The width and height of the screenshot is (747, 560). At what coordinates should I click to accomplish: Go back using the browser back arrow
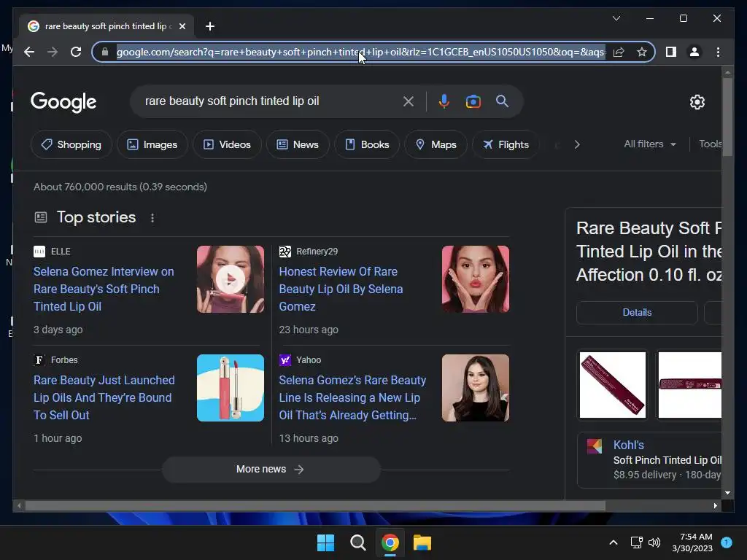[x=29, y=52]
